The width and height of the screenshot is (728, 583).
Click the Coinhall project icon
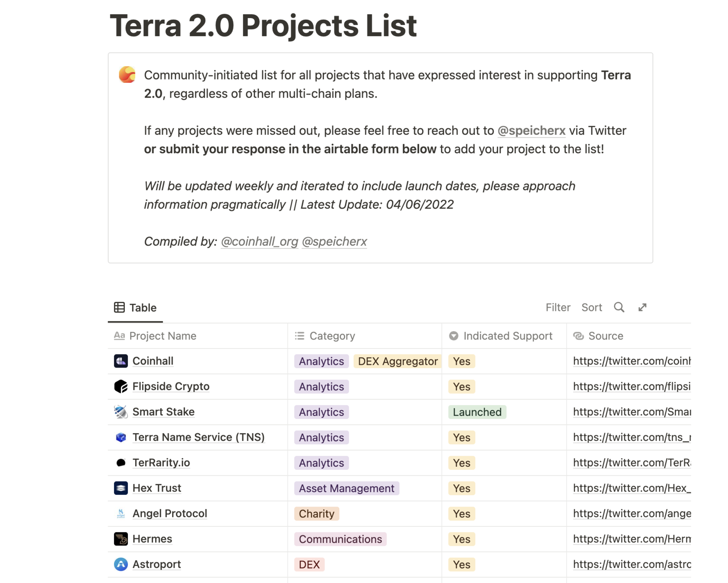coord(121,361)
